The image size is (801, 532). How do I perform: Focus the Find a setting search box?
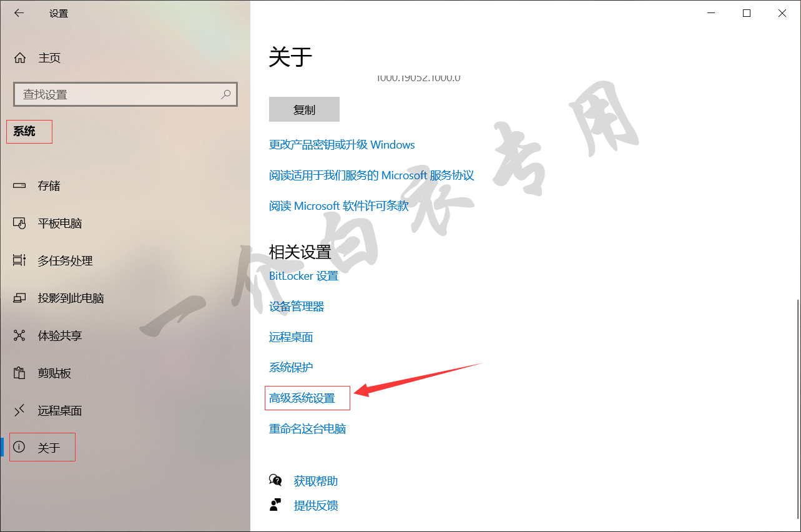[125, 94]
